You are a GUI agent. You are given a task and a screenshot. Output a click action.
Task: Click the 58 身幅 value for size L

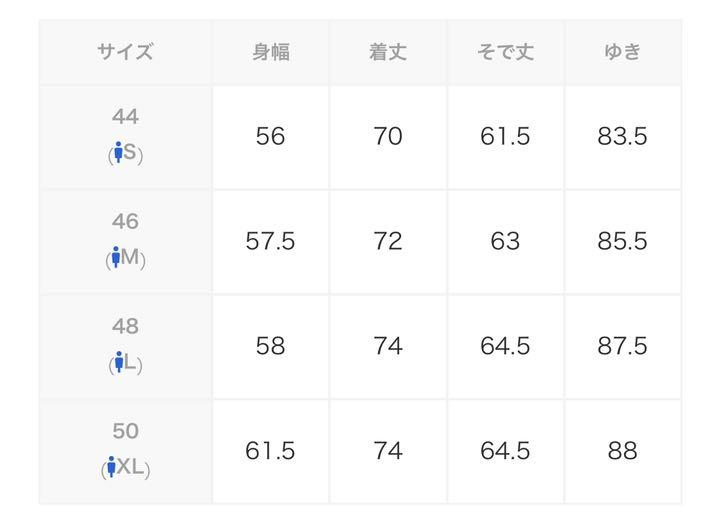[x=270, y=346]
